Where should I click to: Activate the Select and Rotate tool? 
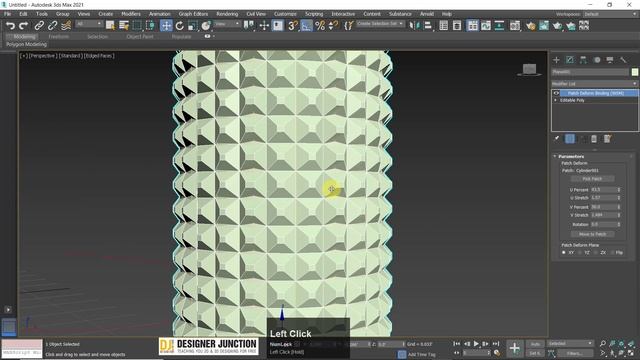click(x=180, y=26)
